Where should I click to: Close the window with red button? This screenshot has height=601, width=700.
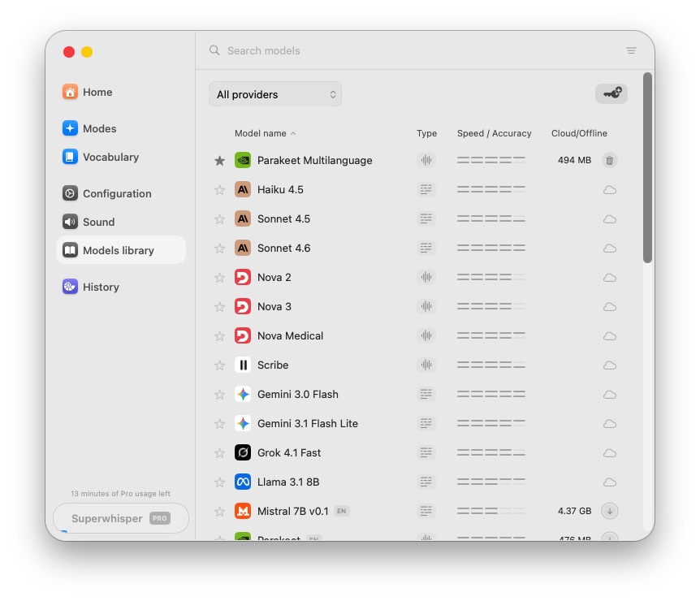point(69,52)
